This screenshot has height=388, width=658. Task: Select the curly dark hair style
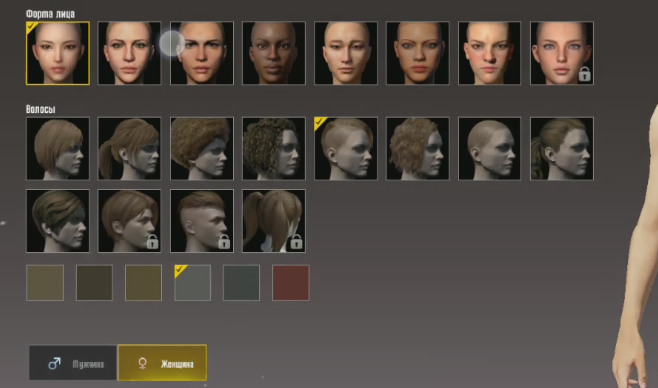click(274, 149)
